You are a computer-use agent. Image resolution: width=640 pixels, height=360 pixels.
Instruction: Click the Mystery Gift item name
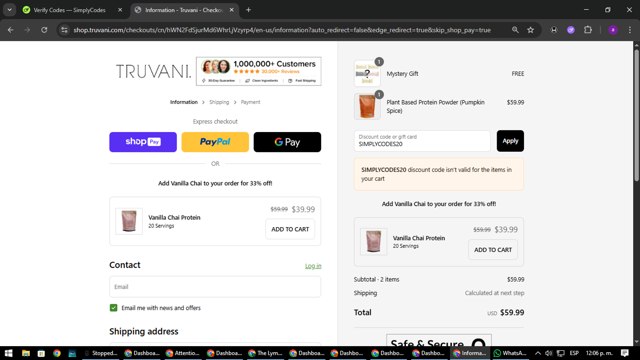point(402,73)
